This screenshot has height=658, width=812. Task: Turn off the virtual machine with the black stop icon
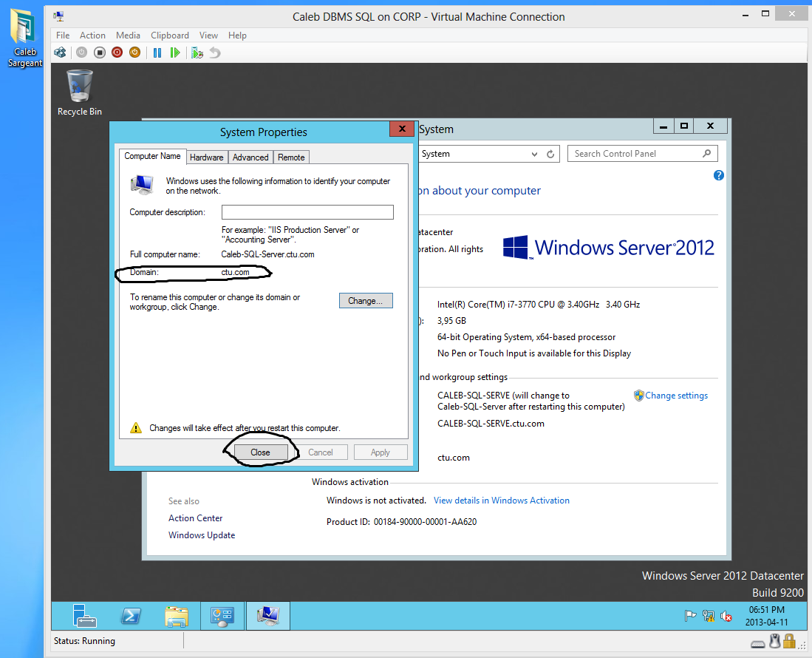coord(100,52)
